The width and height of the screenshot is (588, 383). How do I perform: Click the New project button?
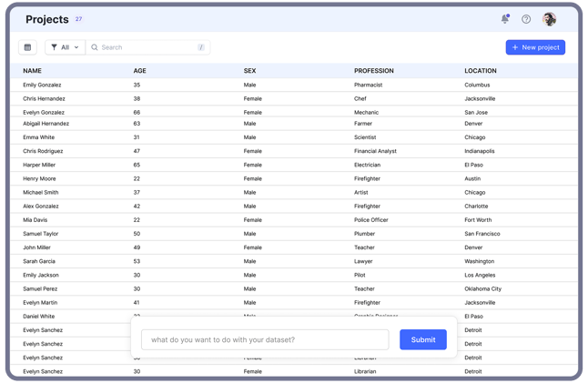coord(535,47)
